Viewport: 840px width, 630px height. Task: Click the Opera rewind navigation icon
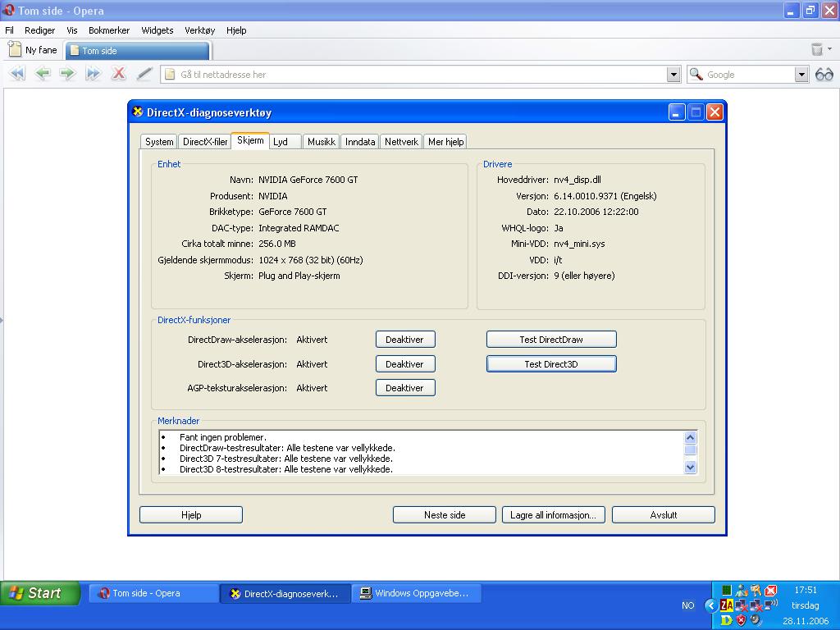tap(18, 73)
